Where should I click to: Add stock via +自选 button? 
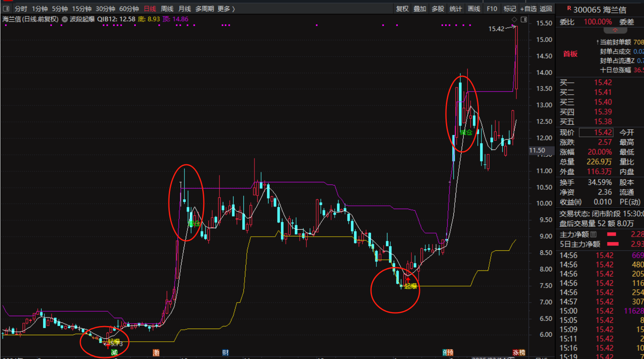click(x=528, y=9)
